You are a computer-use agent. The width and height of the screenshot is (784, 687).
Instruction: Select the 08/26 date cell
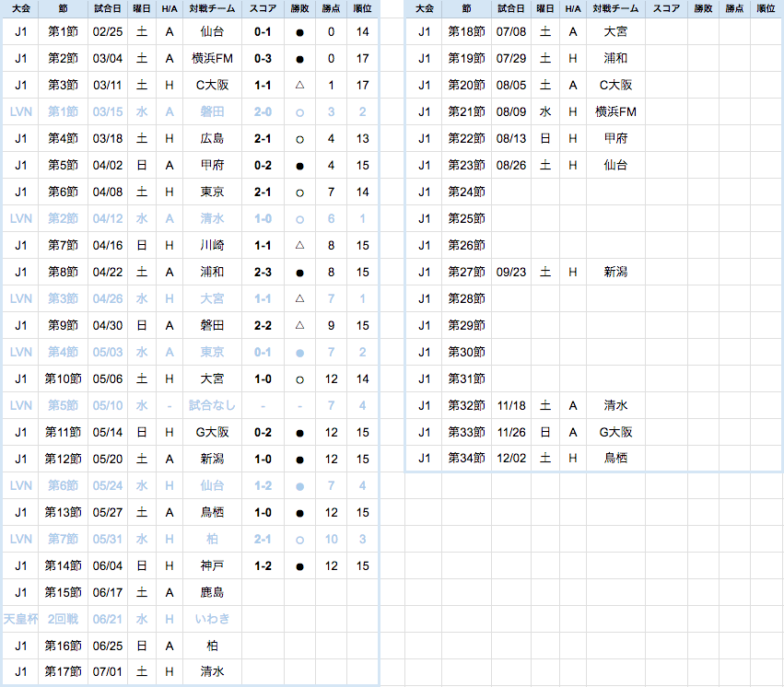511,166
